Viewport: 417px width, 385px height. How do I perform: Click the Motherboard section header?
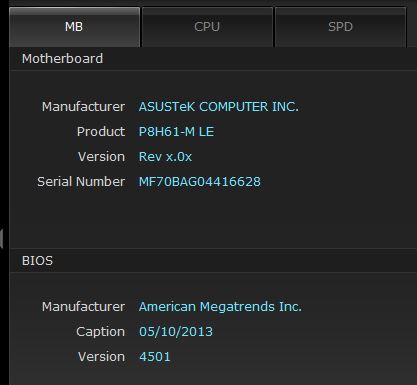point(62,59)
